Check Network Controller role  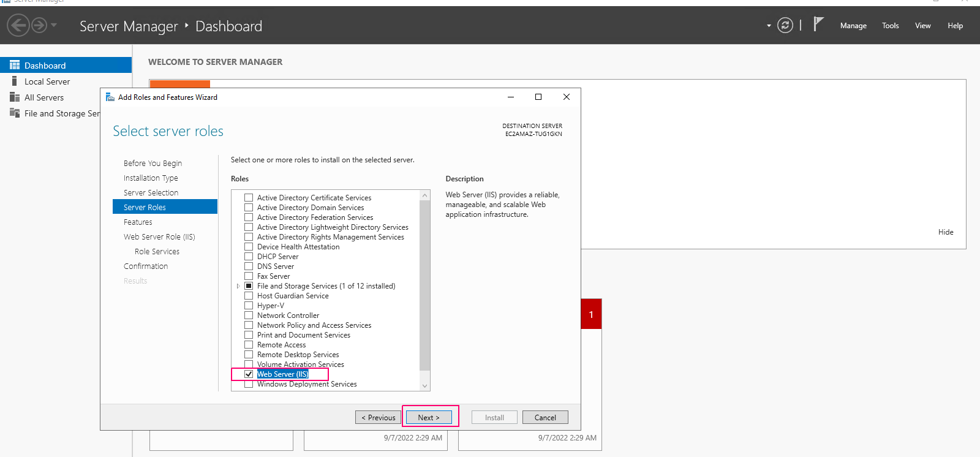tap(249, 315)
